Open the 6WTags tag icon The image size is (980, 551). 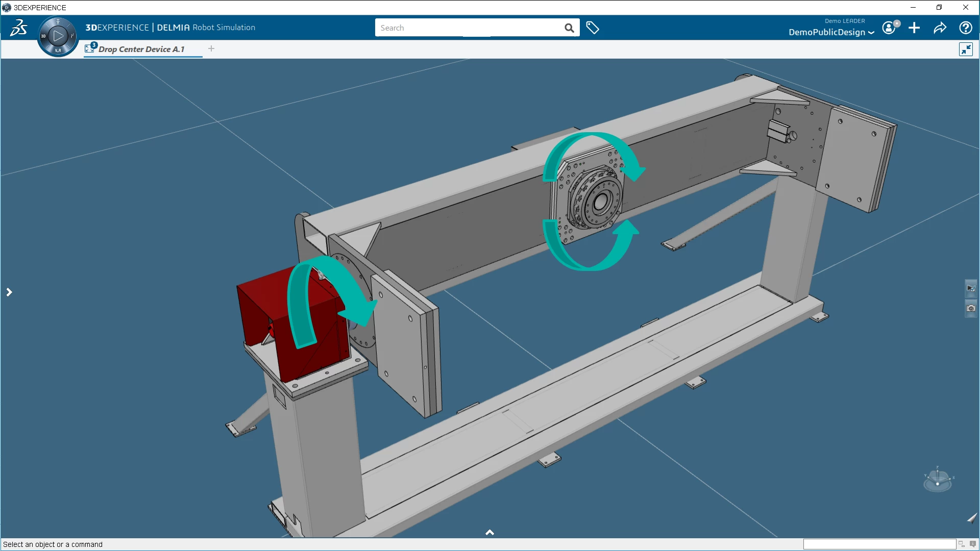(x=592, y=28)
